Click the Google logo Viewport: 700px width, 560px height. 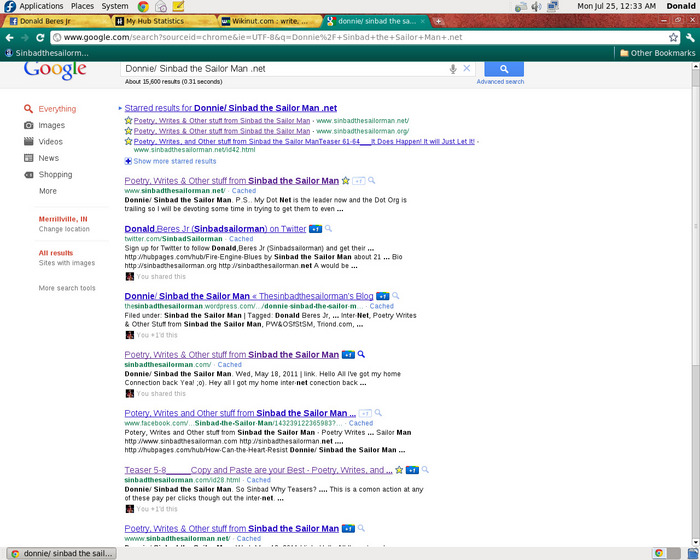[x=55, y=70]
